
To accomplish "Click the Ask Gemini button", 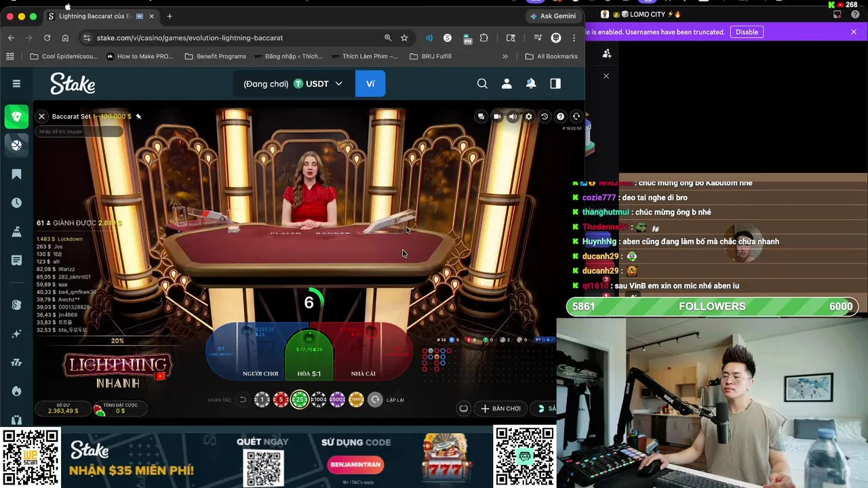I will click(x=553, y=16).
